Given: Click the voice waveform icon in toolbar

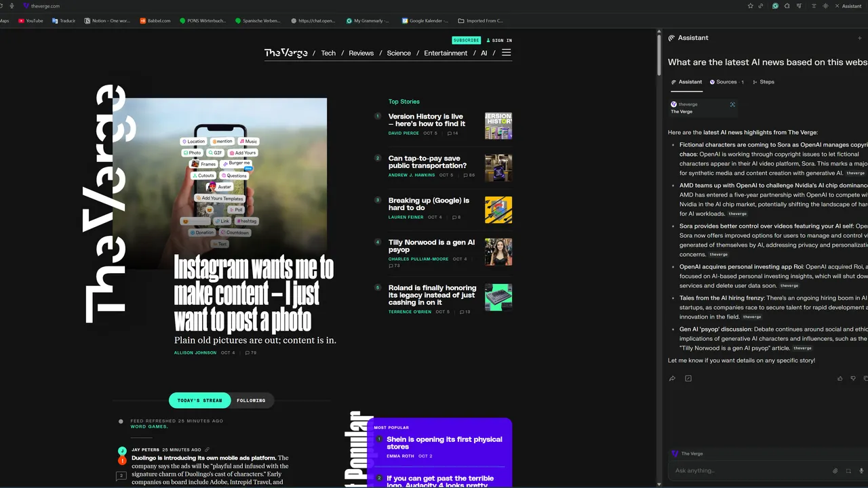Looking at the screenshot, I should pyautogui.click(x=825, y=6).
